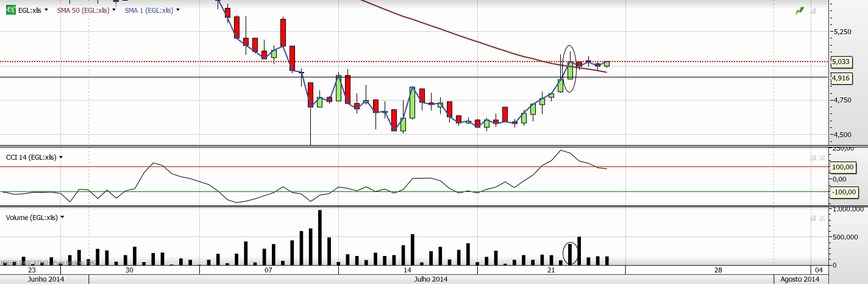868x284 pixels.
Task: Click the green chart arrow icon at top right
Action: 800,11
